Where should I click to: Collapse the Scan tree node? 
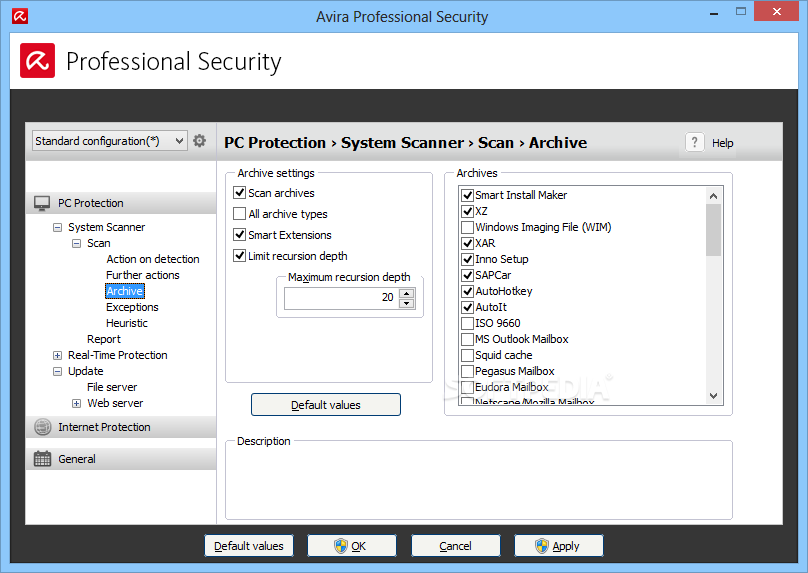76,243
